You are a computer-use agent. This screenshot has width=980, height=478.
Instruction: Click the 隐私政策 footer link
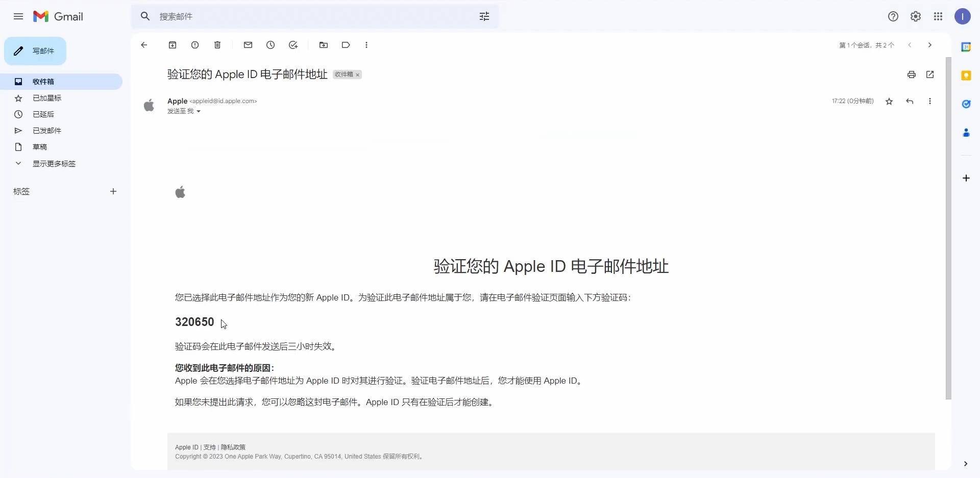(233, 447)
